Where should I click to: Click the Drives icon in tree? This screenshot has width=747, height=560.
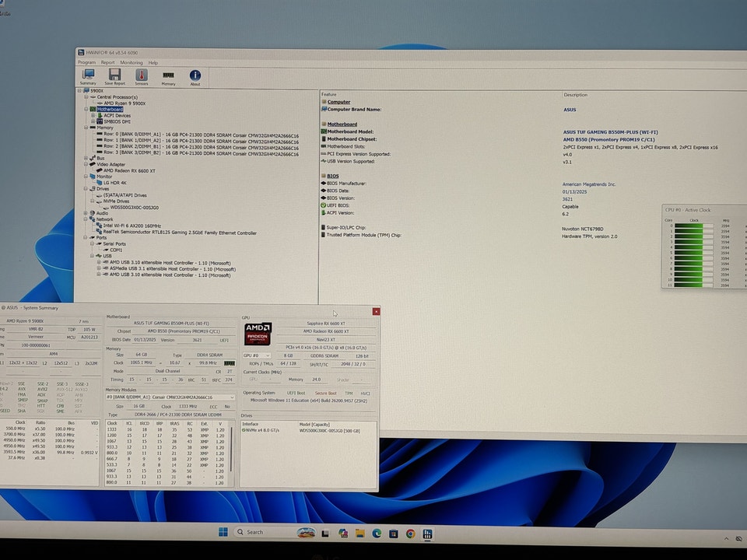coord(93,188)
